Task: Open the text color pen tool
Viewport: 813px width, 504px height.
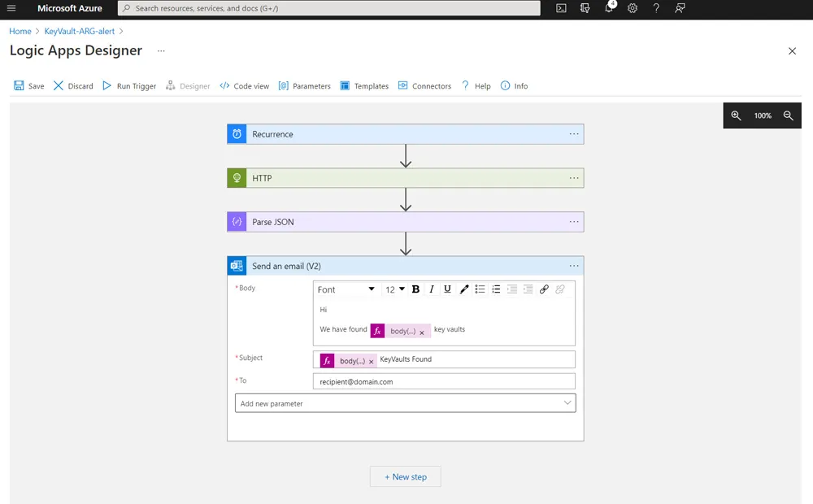Action: pyautogui.click(x=464, y=289)
